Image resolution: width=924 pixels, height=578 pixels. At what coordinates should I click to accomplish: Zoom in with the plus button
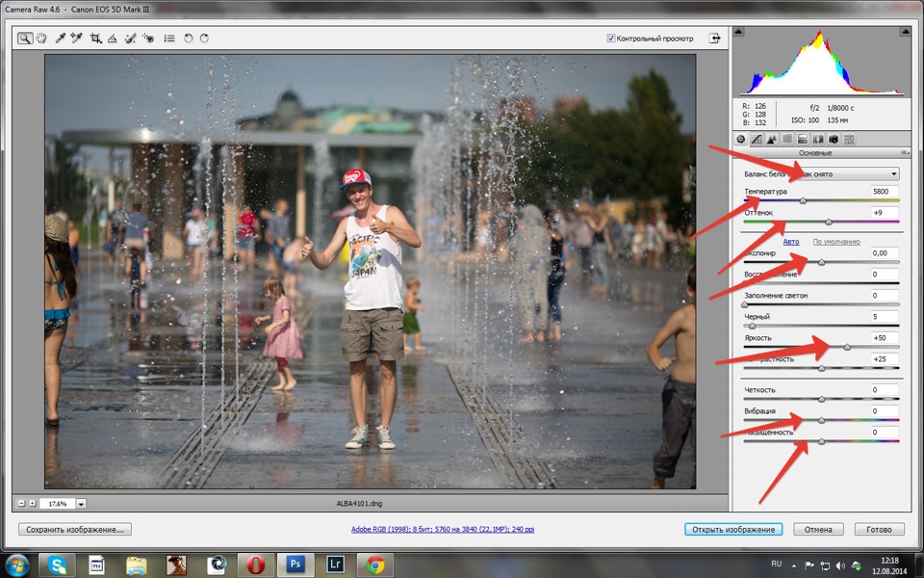coord(33,503)
